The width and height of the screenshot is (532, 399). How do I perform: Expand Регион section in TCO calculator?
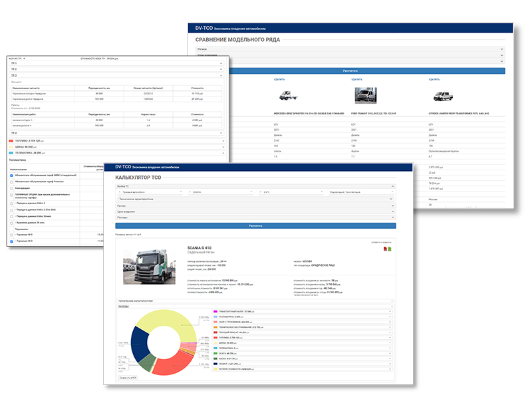[255, 205]
